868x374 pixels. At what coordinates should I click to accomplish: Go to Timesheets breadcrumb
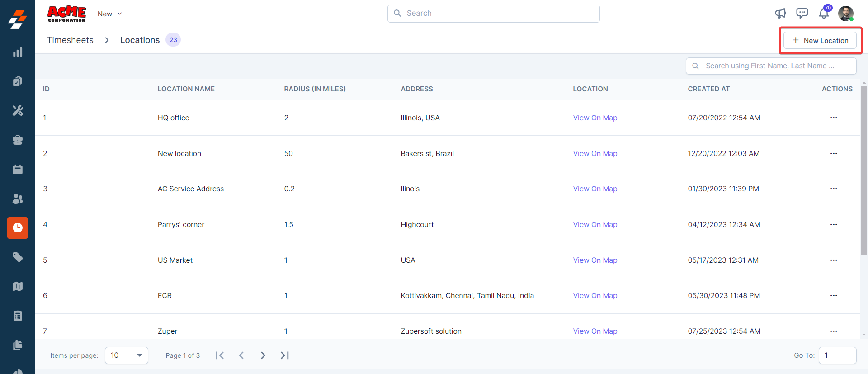click(70, 40)
